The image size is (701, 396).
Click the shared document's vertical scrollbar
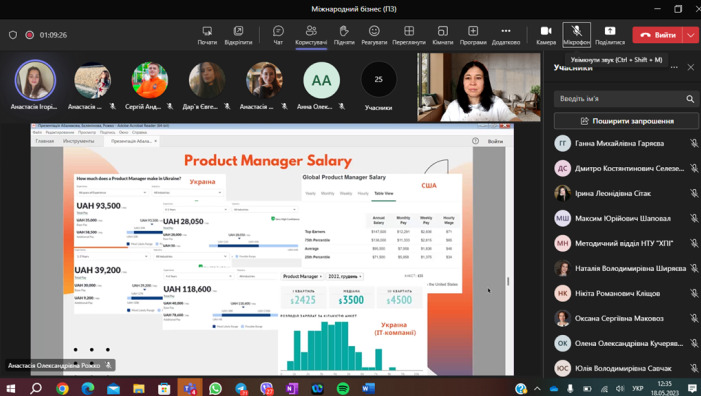(508, 281)
